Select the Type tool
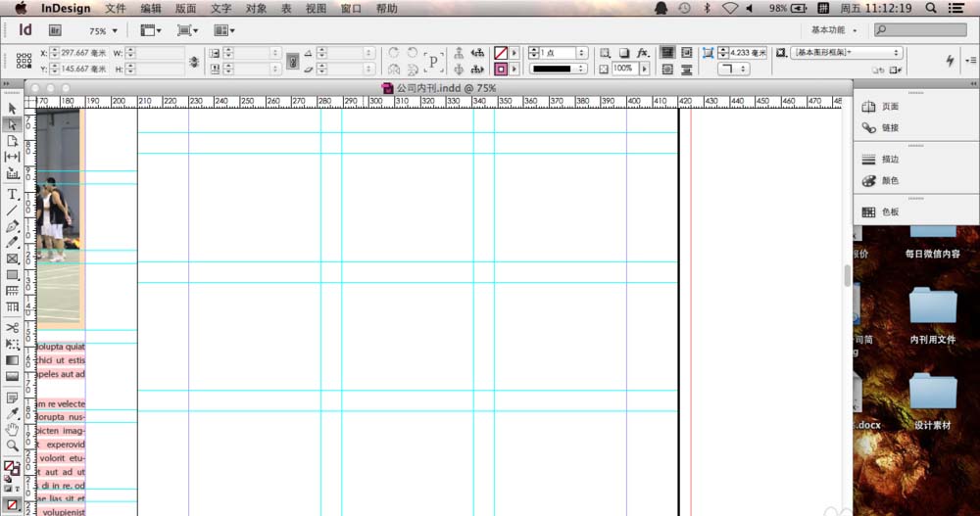Viewport: 980px width, 516px height. (13, 194)
